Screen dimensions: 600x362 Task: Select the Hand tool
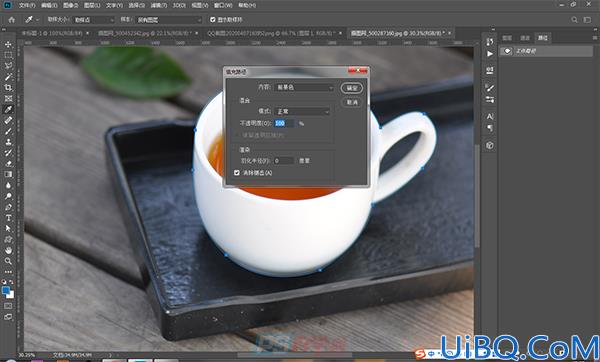point(8,250)
